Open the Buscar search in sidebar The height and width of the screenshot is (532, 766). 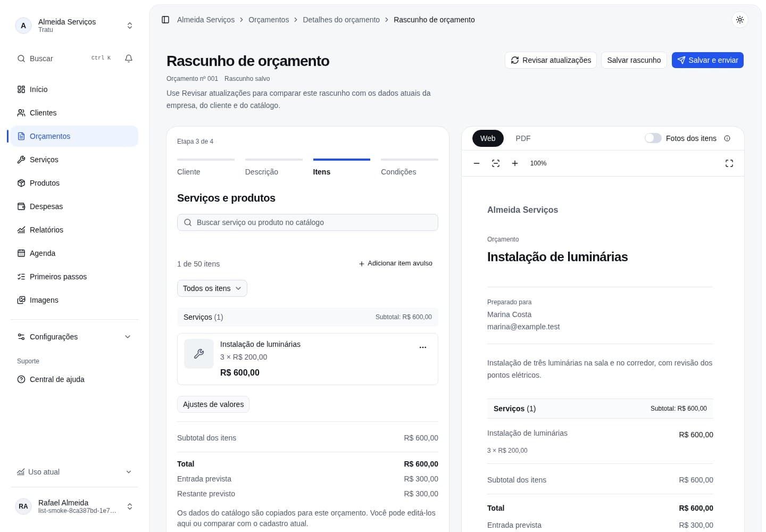(x=64, y=59)
